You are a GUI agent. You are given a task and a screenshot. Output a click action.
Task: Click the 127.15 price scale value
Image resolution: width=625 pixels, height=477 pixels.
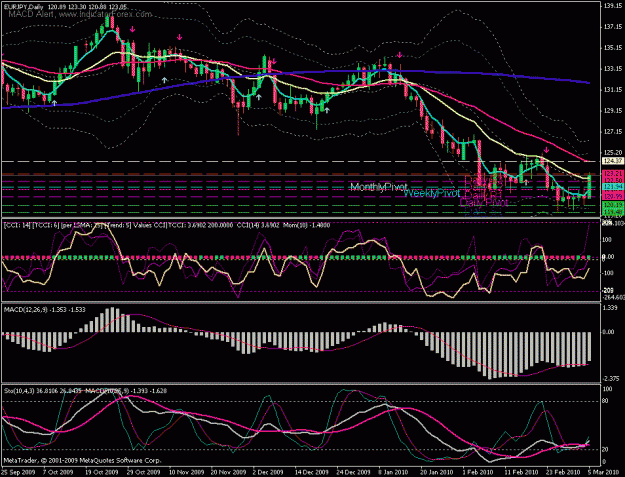(x=613, y=132)
